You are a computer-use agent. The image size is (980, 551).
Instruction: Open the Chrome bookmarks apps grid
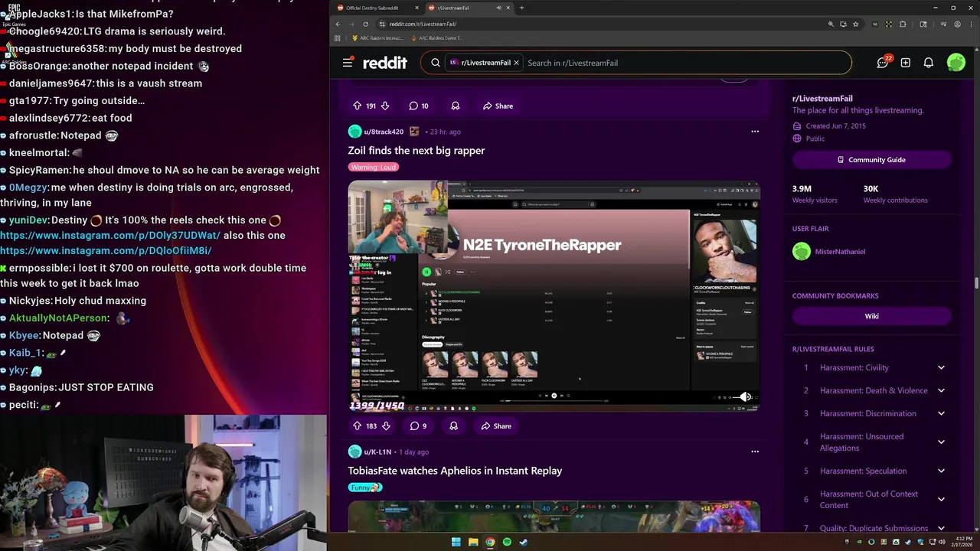point(338,37)
